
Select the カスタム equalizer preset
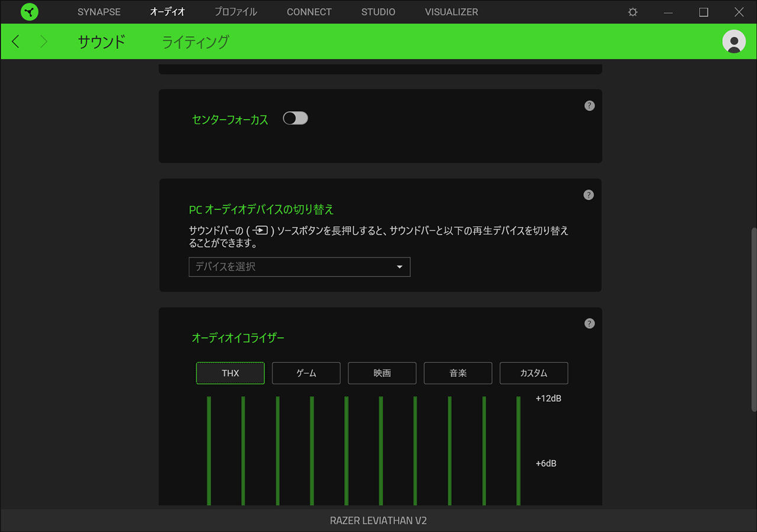click(533, 373)
